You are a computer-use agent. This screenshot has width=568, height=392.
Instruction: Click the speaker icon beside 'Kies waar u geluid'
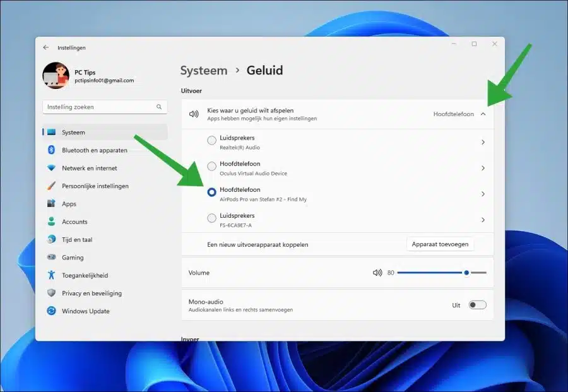pyautogui.click(x=194, y=114)
